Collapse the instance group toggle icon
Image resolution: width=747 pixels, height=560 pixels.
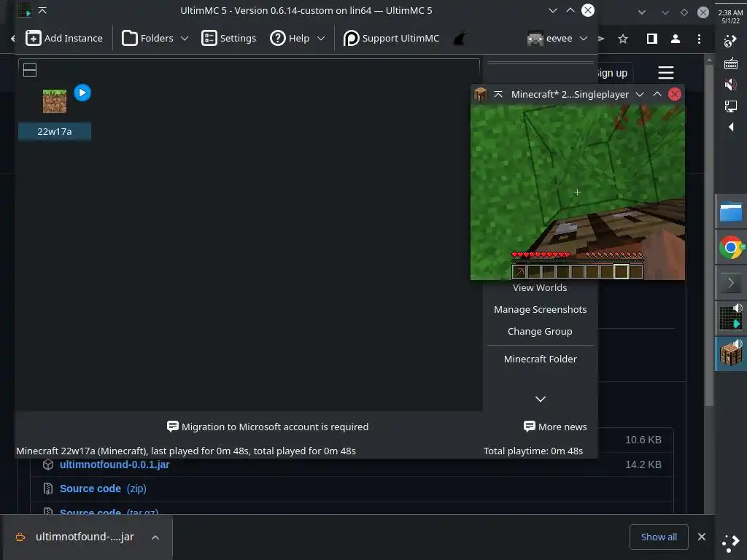pos(30,70)
